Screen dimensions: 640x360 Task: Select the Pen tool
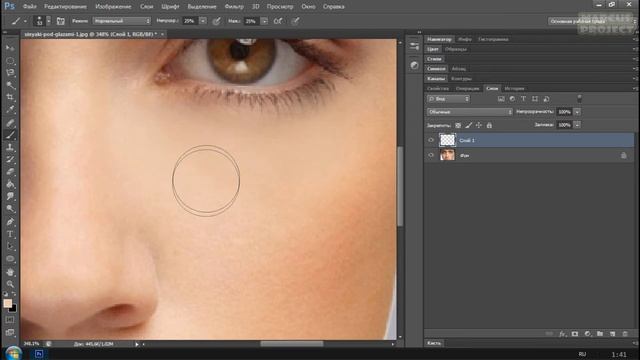pos(10,222)
